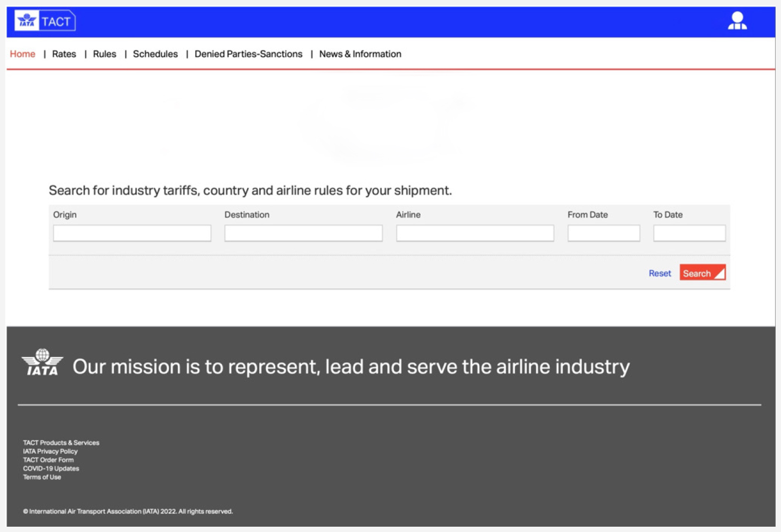
Task: Open News & Information section
Action: click(x=360, y=54)
